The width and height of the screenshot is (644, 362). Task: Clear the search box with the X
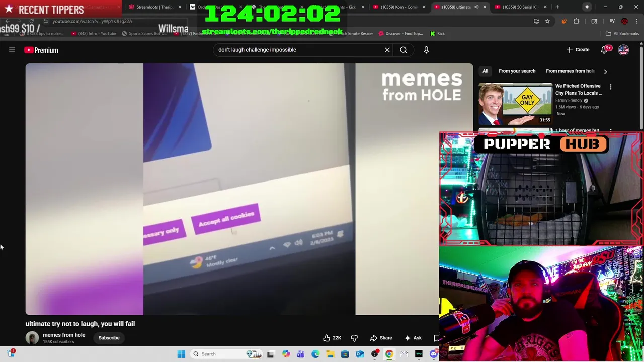pyautogui.click(x=387, y=50)
